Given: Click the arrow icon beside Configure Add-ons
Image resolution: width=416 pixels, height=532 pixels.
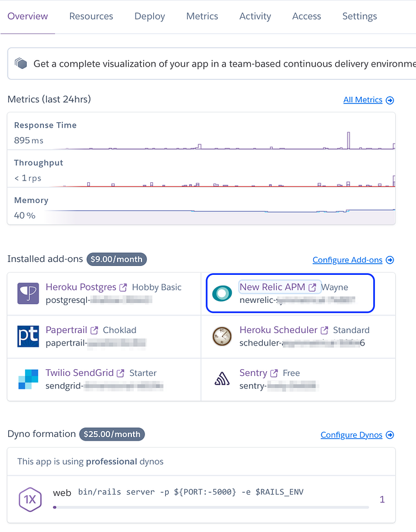Looking at the screenshot, I should click(390, 260).
